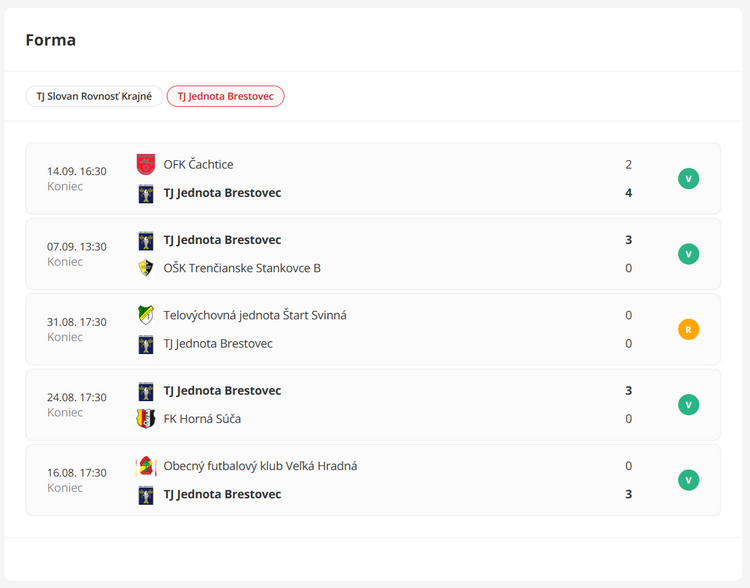Click the Štart Svinná club crest
750x588 pixels.
[146, 315]
